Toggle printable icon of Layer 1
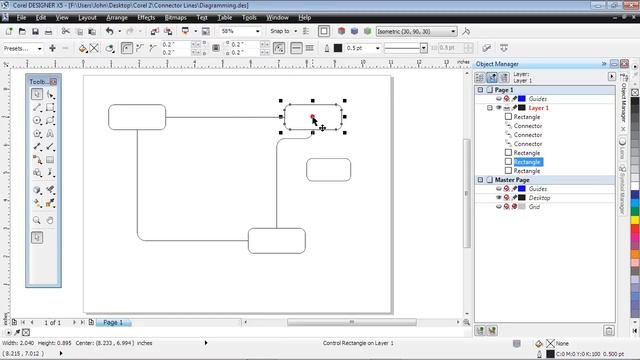Screen dimensions: 640x360 coord(507,108)
